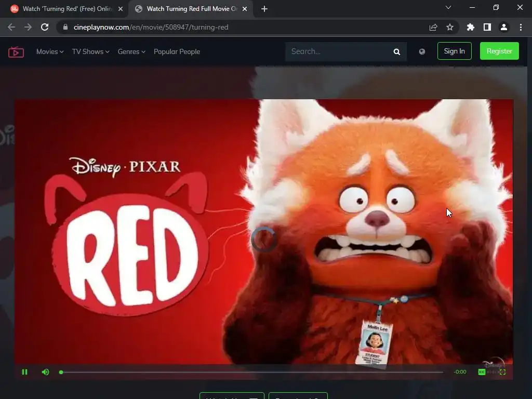Click the remaining time display -0:00
The width and height of the screenshot is (532, 399).
click(x=460, y=372)
